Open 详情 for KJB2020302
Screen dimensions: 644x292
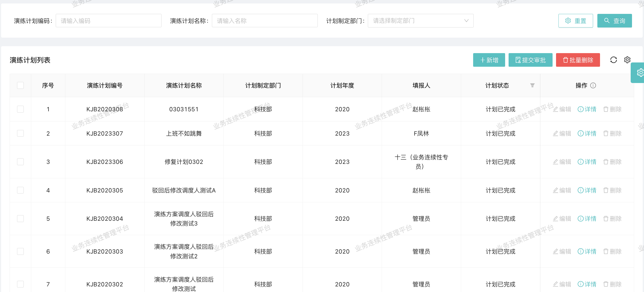[x=587, y=284]
